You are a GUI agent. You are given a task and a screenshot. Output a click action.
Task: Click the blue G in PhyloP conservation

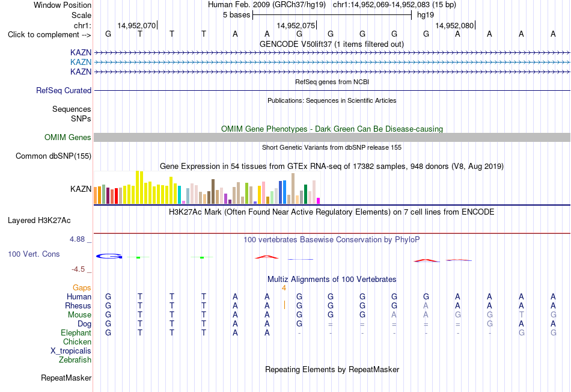click(x=109, y=256)
